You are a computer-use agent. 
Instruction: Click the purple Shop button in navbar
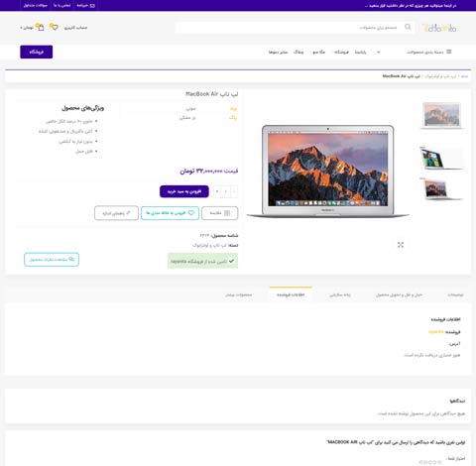click(x=37, y=52)
